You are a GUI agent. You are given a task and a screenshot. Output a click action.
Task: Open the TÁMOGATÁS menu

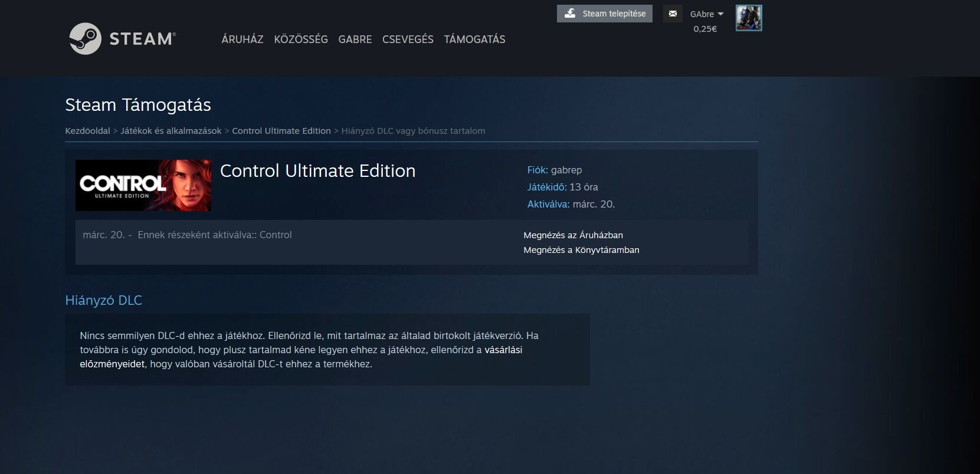(474, 39)
